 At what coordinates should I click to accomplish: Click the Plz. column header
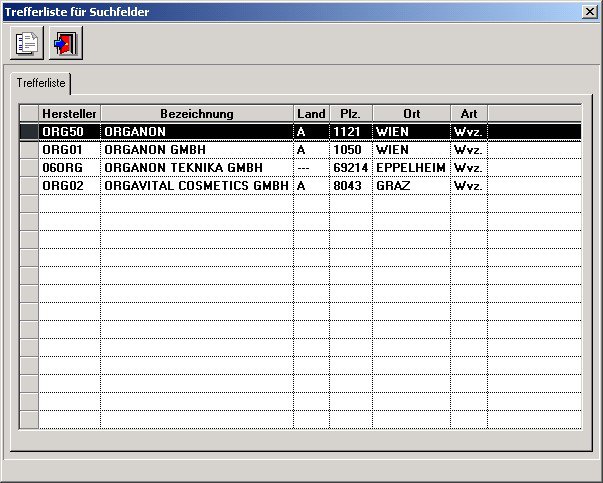tap(350, 113)
